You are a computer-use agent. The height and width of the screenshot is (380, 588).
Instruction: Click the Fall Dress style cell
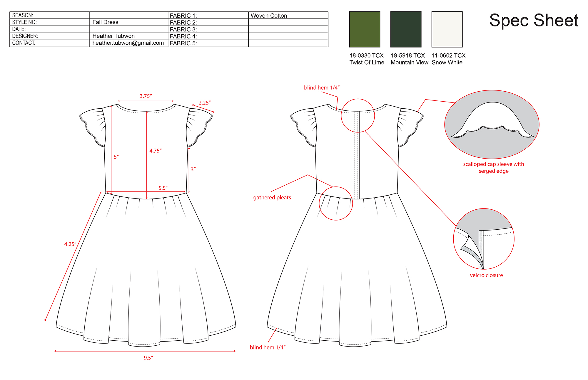(105, 22)
